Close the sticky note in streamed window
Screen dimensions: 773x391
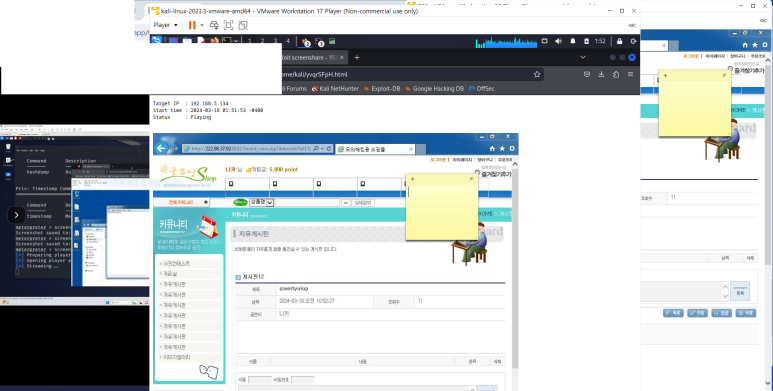[471, 179]
